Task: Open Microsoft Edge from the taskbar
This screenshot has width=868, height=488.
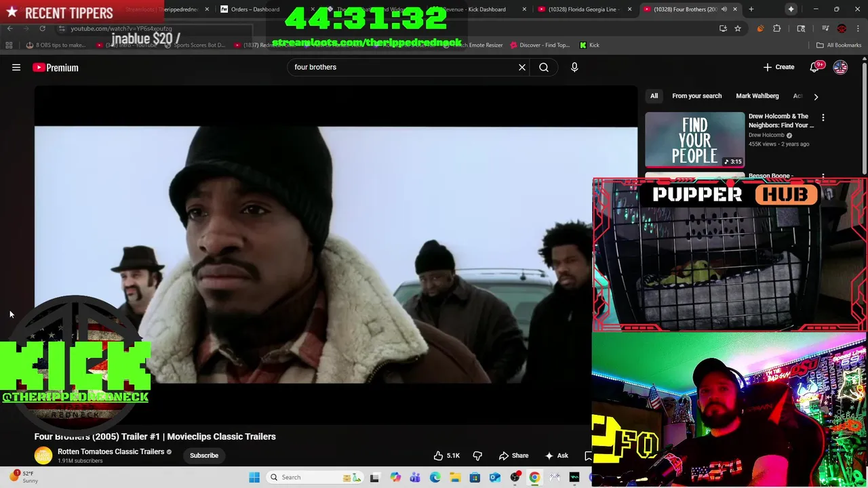Action: [x=435, y=477]
